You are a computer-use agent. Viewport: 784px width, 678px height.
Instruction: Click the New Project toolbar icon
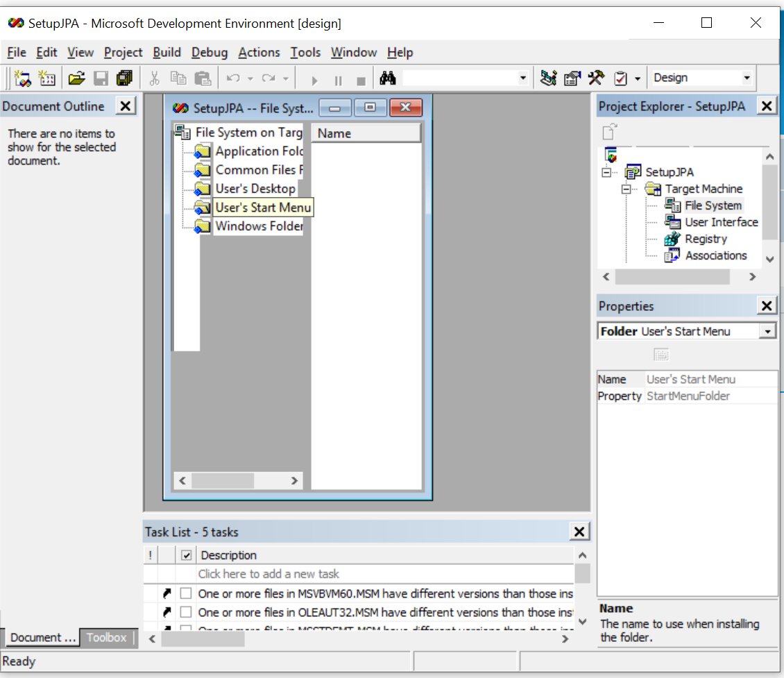(x=22, y=78)
